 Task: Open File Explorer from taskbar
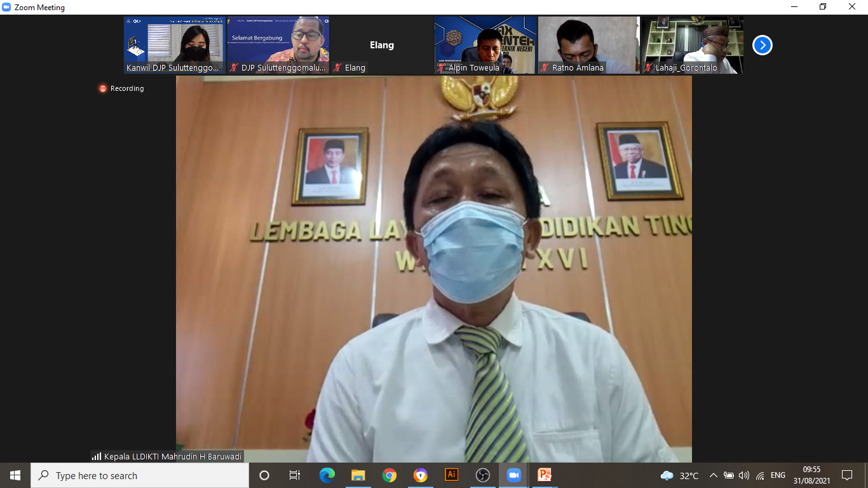358,475
